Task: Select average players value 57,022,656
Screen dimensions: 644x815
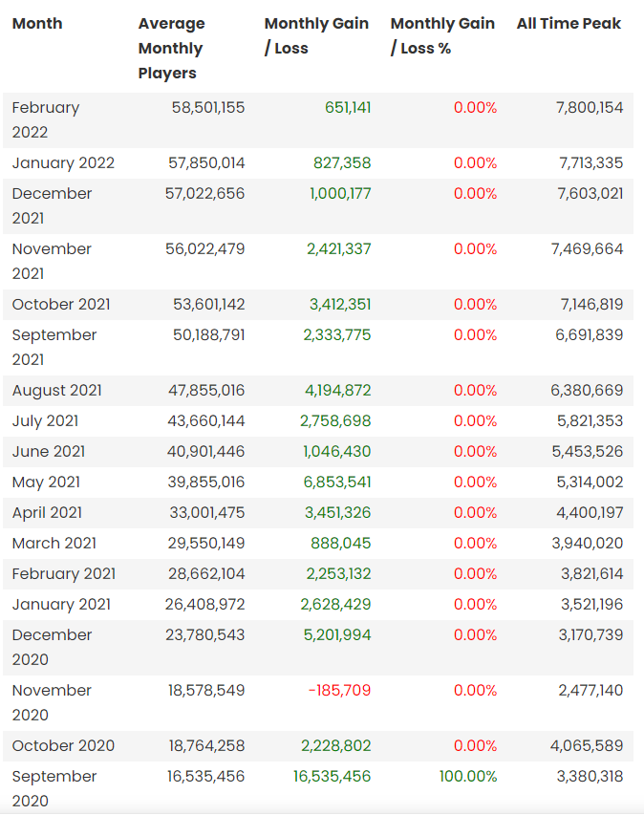Action: click(x=206, y=194)
